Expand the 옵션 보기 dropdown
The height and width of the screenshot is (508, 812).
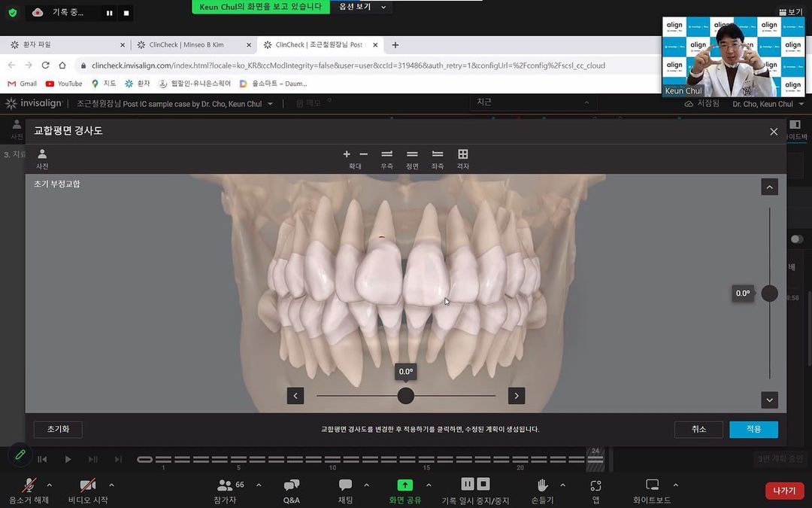click(362, 7)
